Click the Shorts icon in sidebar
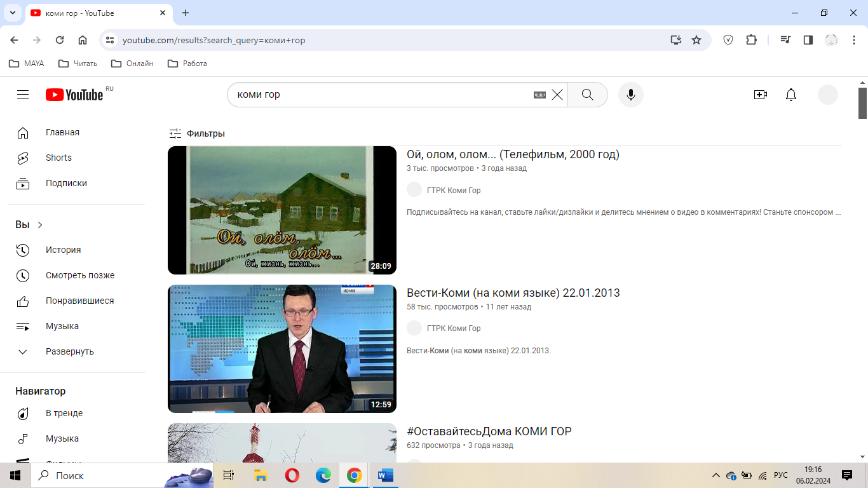 pyautogui.click(x=23, y=158)
